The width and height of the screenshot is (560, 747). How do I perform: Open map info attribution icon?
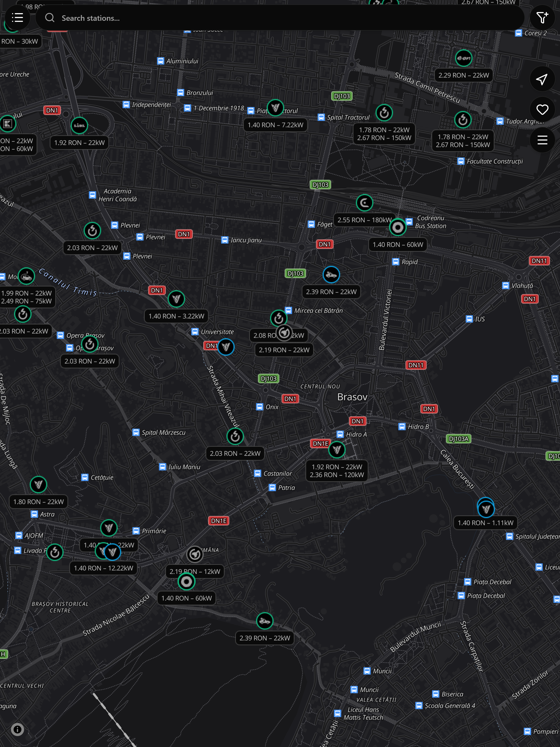tap(17, 730)
